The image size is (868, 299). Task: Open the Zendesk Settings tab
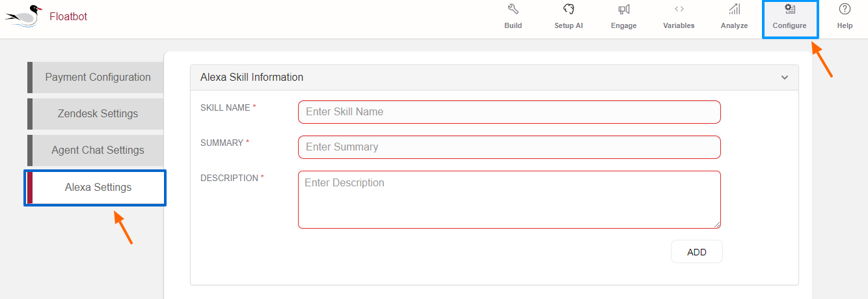click(x=98, y=114)
